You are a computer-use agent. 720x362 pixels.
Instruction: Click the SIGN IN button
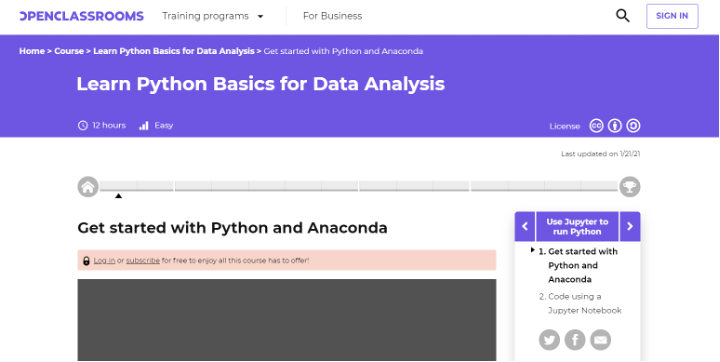672,16
